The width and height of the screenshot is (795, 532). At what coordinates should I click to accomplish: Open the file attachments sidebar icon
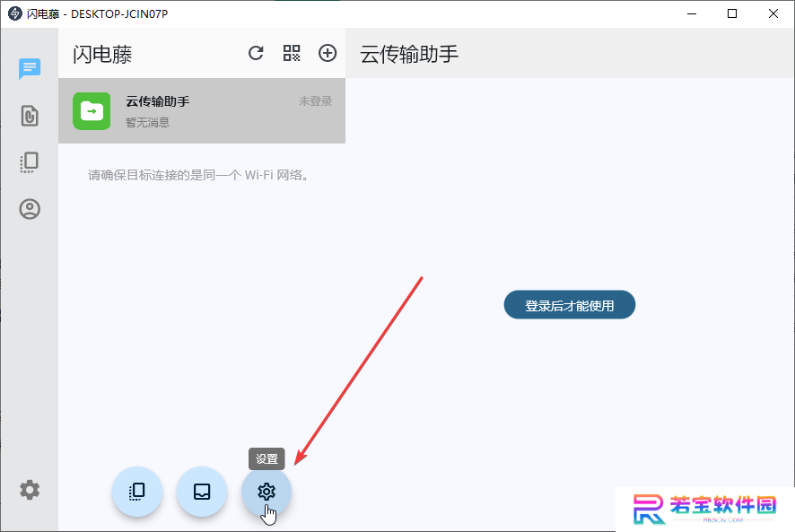[30, 116]
